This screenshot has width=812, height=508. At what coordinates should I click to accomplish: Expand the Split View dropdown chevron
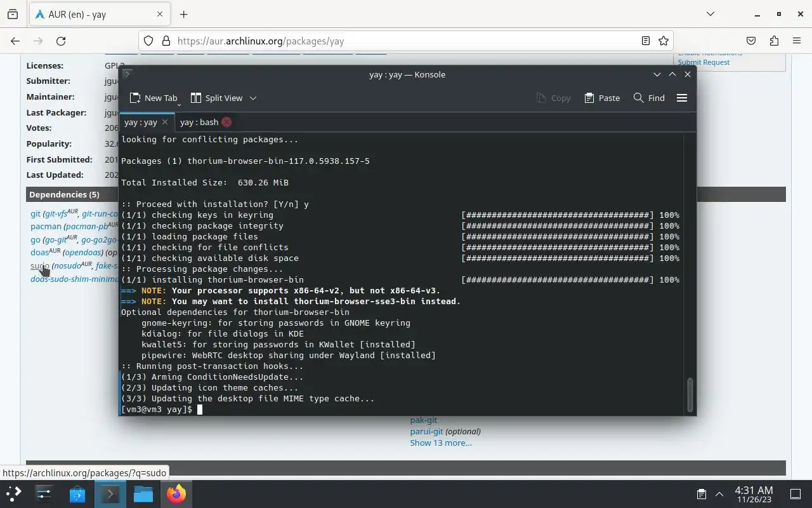coord(253,98)
